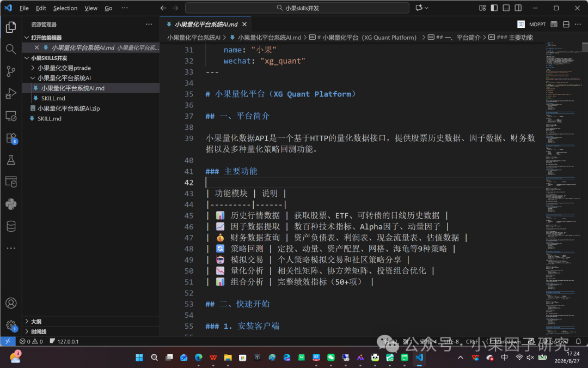Open preview to the side icon
The height and width of the screenshot is (368, 588).
pos(554,24)
